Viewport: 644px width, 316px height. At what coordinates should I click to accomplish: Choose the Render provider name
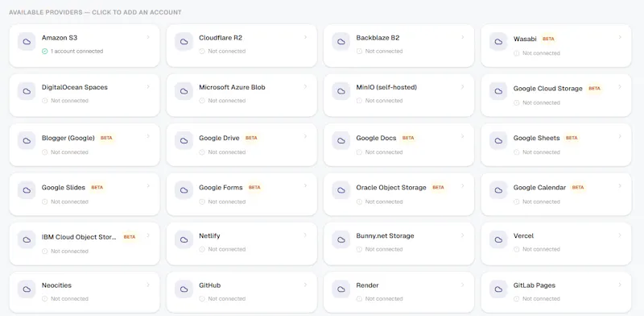[367, 285]
